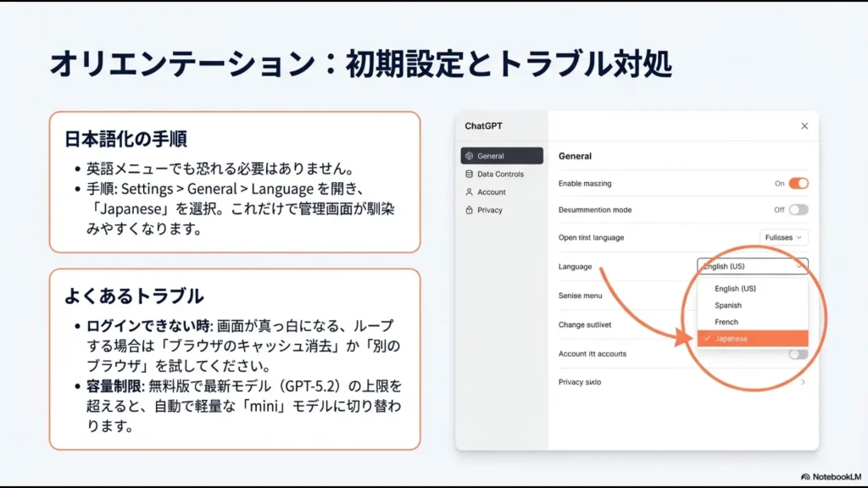Open the Fulisses dropdown

(782, 237)
